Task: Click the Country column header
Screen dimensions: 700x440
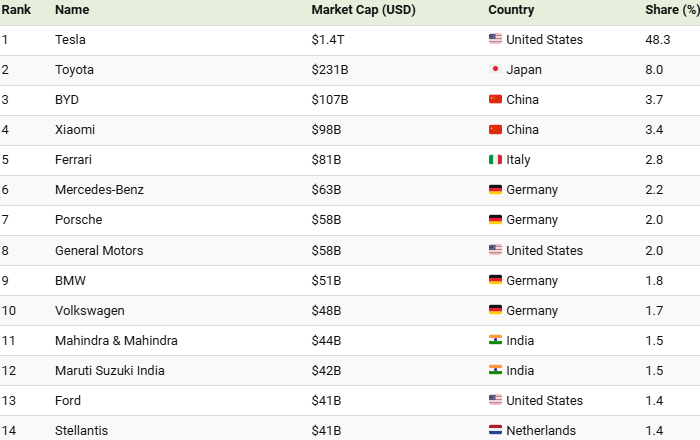Action: click(x=511, y=10)
